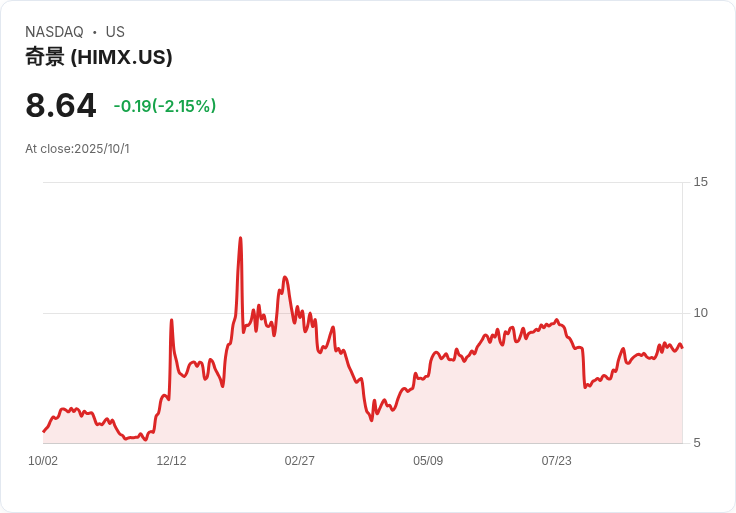
Task: Select the 05/09 date on the time axis
Action: pos(428,461)
